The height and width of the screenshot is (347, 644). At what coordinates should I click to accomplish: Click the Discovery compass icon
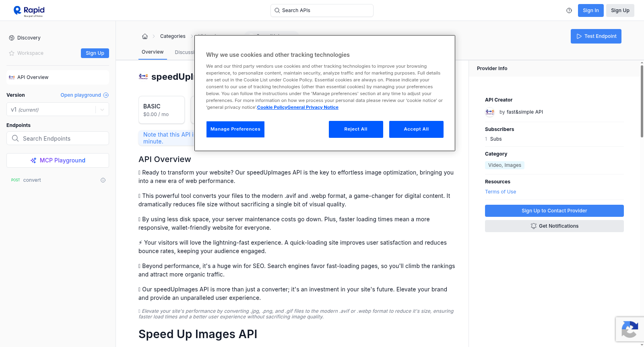pyautogui.click(x=12, y=38)
